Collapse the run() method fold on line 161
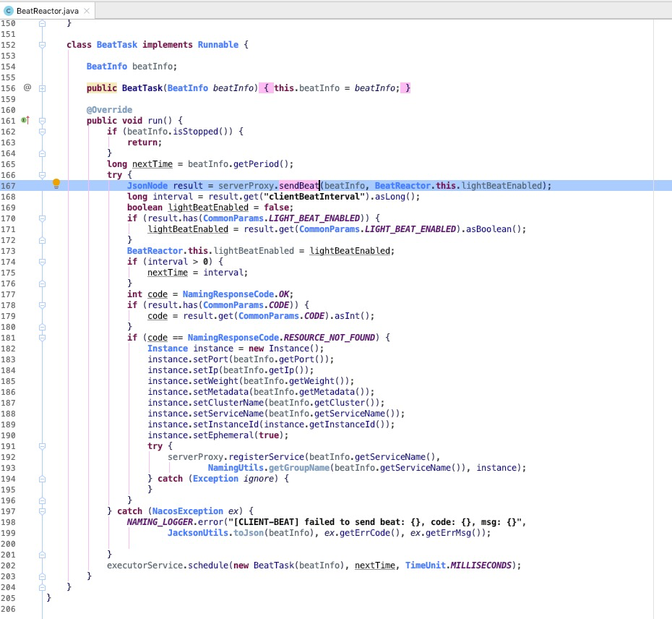This screenshot has height=619, width=672. (42, 121)
